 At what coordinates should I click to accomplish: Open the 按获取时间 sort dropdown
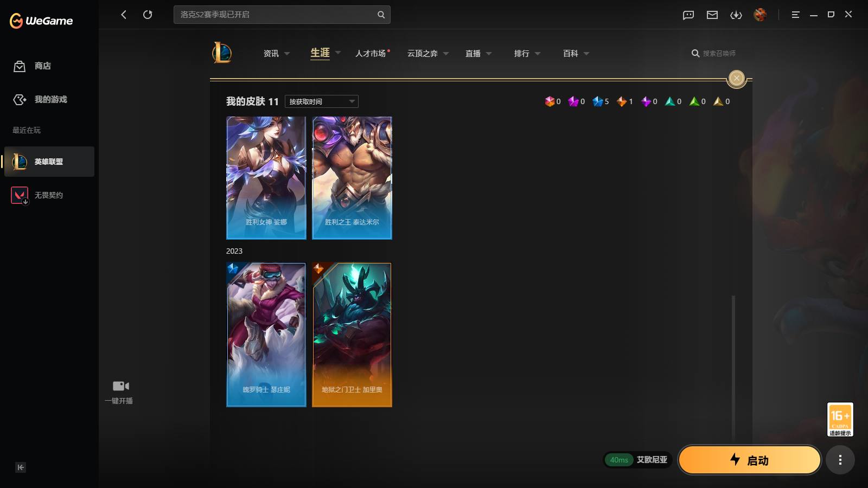[x=322, y=101]
